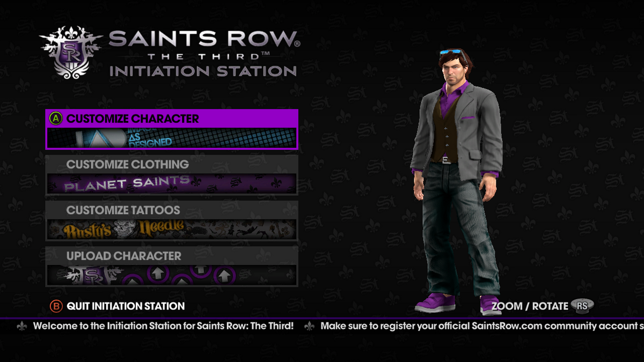Click the fleur-de-lis before the register account message
Screen dimensions: 644x362
[309, 326]
